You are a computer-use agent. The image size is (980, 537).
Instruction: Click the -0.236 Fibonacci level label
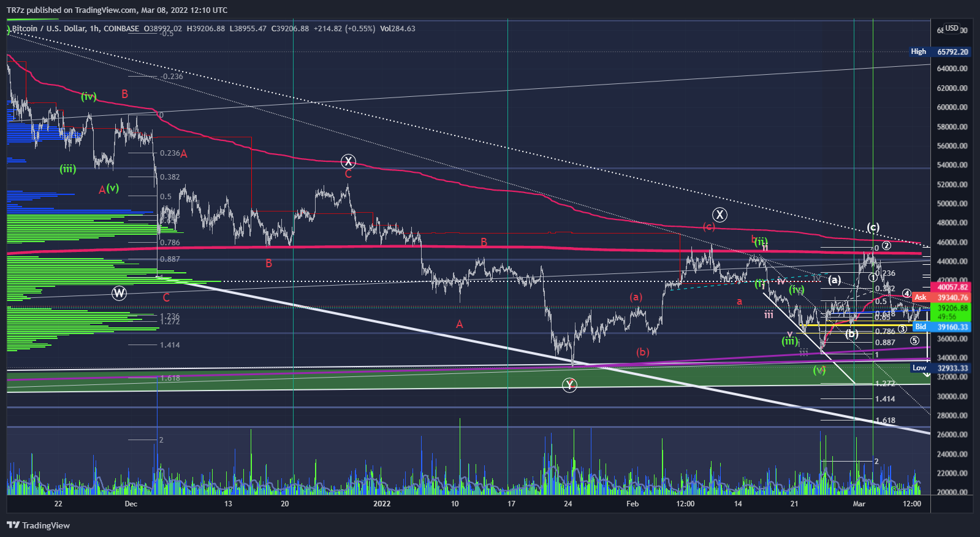pos(172,77)
